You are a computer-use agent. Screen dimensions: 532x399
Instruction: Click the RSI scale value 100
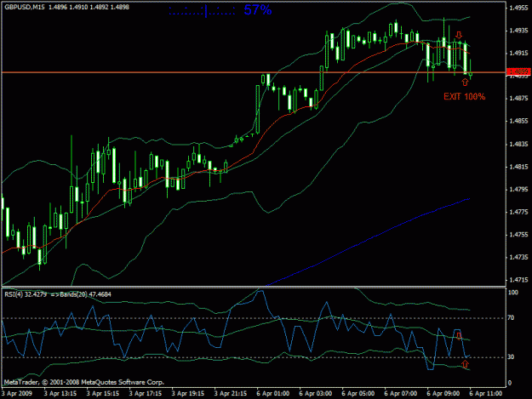pos(513,292)
